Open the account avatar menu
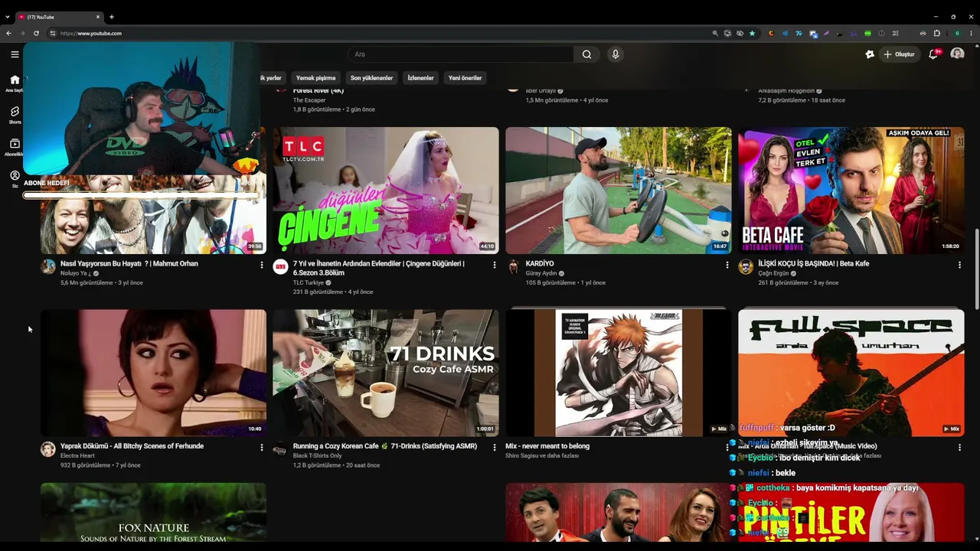The image size is (980, 551). point(957,54)
